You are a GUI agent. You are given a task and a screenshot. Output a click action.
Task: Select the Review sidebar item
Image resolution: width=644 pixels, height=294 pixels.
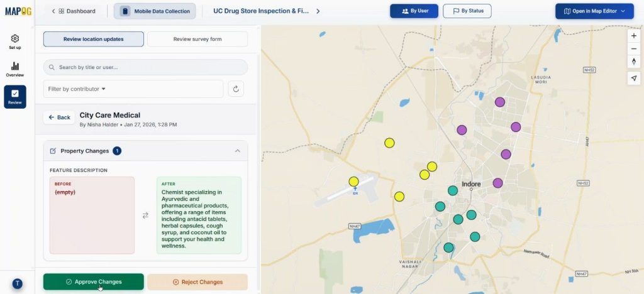15,97
